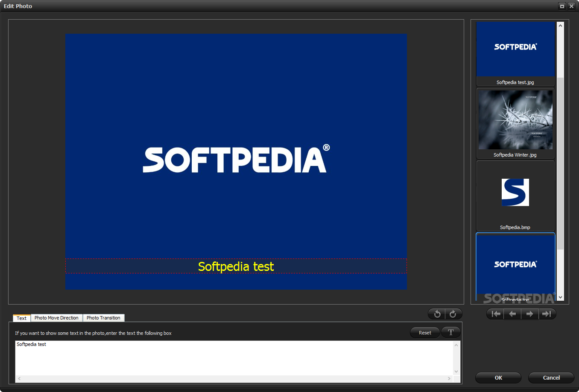Maximize the Edit Photo window

tap(562, 6)
